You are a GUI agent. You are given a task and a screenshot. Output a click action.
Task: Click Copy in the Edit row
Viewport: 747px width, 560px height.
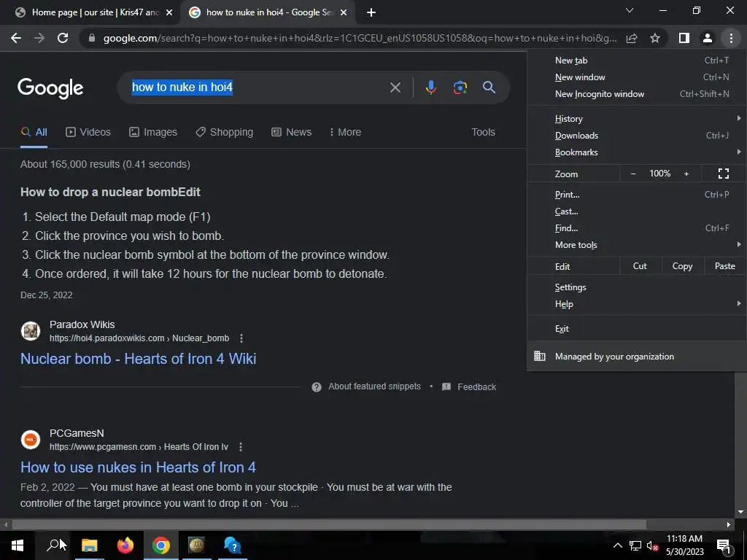[x=682, y=266]
